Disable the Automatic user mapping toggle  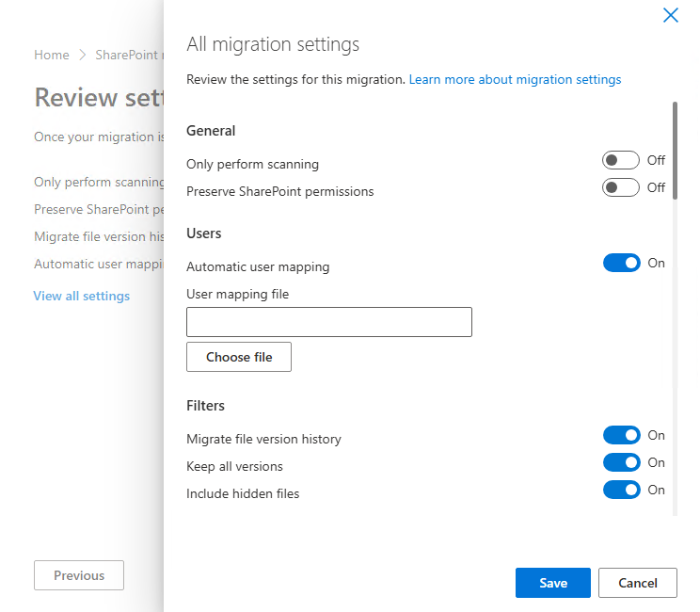point(621,264)
